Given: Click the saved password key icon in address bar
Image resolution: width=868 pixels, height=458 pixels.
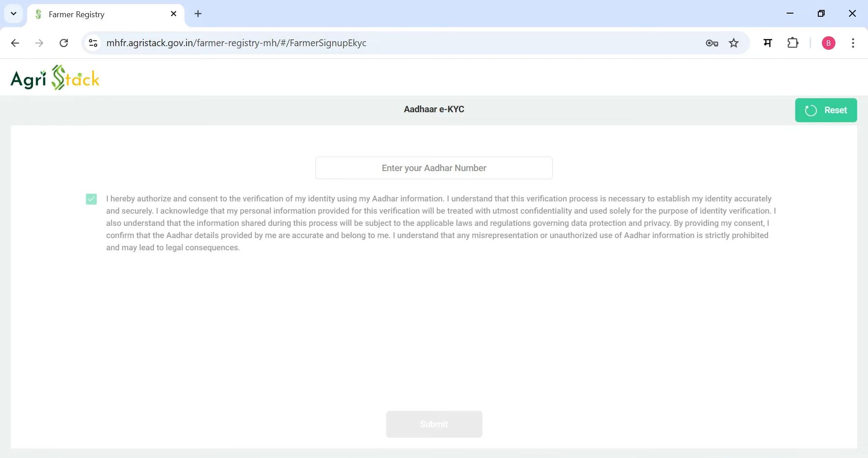Looking at the screenshot, I should pos(712,43).
